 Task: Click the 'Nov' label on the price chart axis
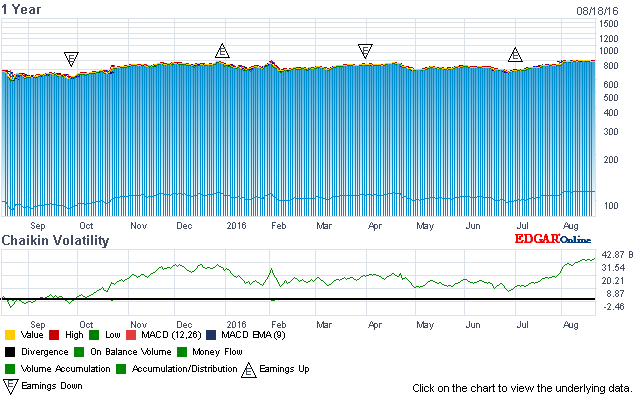tap(139, 226)
